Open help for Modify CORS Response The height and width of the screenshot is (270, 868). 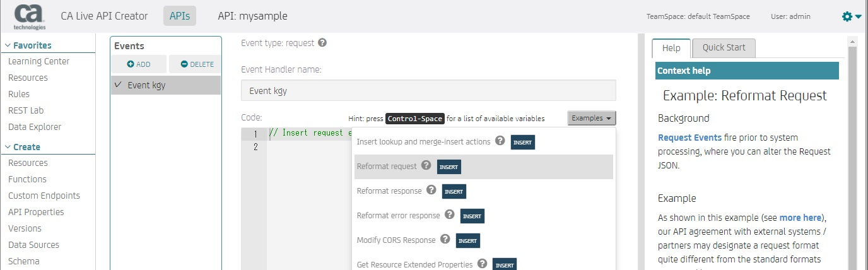[445, 239]
